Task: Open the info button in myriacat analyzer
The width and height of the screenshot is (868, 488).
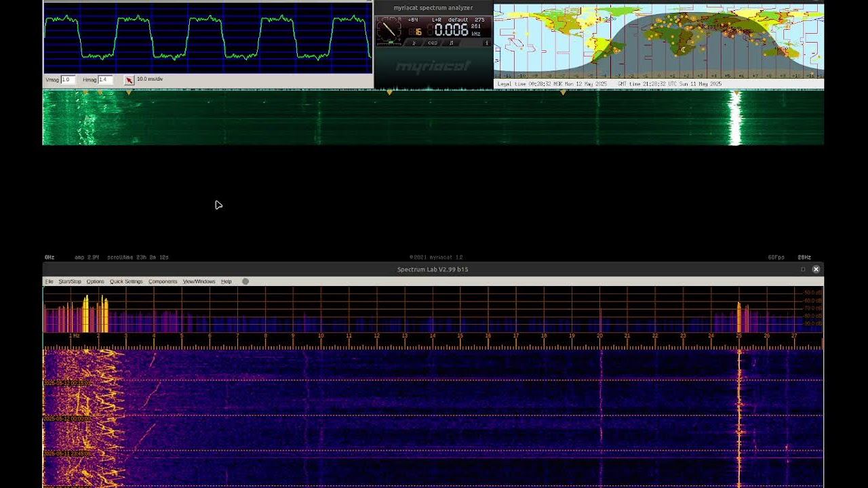Action: point(486,43)
